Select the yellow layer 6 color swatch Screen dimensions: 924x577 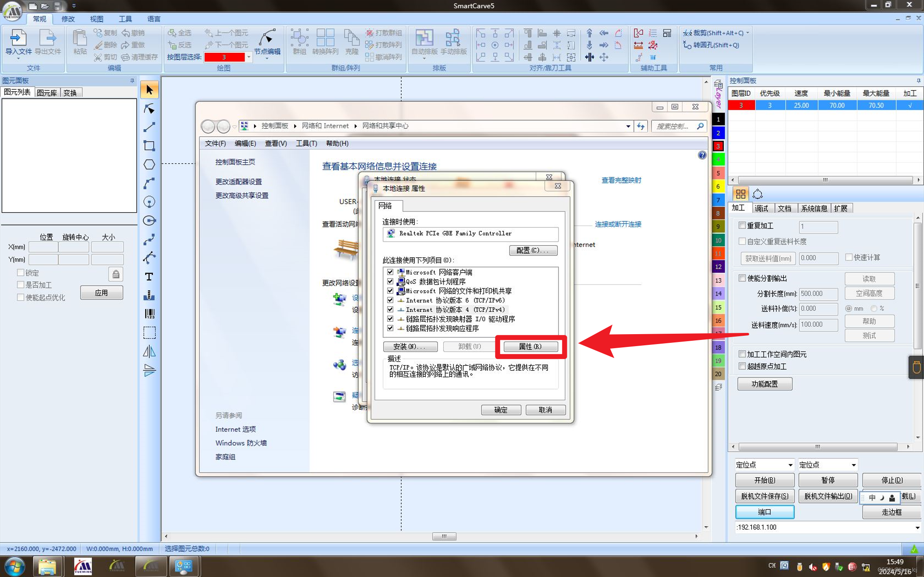[x=718, y=186]
